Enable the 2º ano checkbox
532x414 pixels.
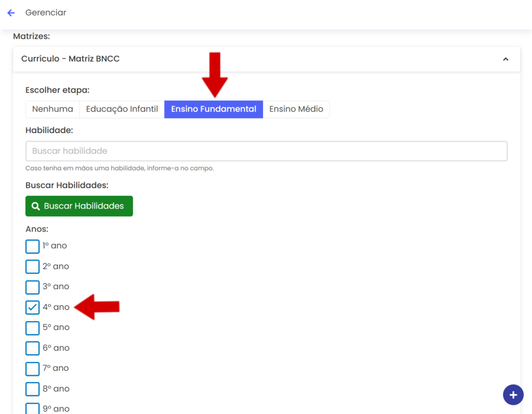33,266
